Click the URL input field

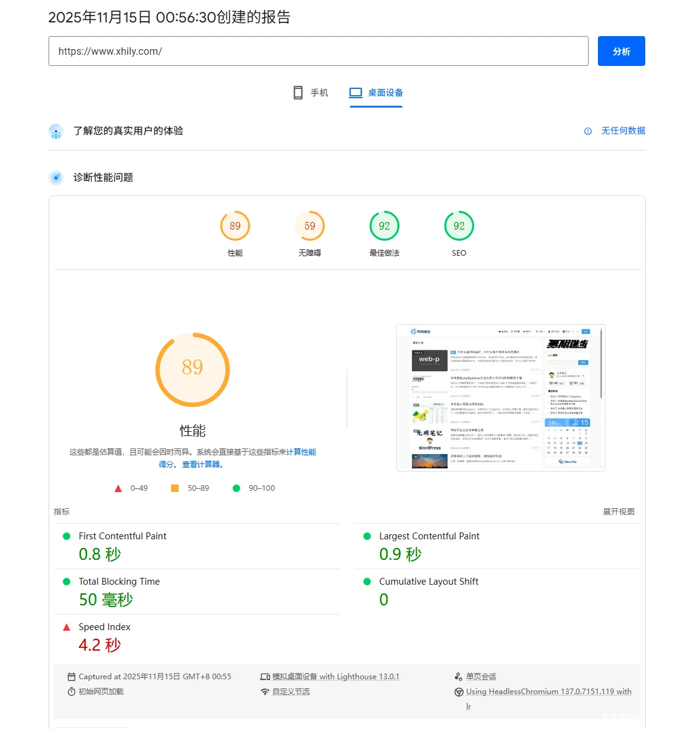pyautogui.click(x=318, y=51)
